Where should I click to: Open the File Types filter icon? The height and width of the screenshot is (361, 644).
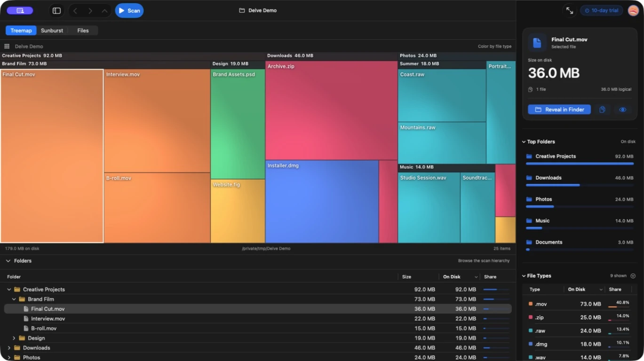pyautogui.click(x=633, y=276)
